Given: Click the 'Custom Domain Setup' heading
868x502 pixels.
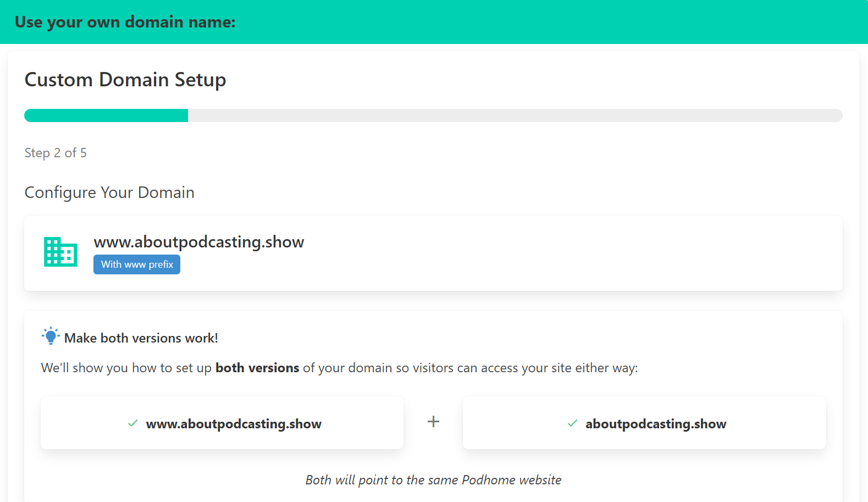Looking at the screenshot, I should tap(125, 80).
